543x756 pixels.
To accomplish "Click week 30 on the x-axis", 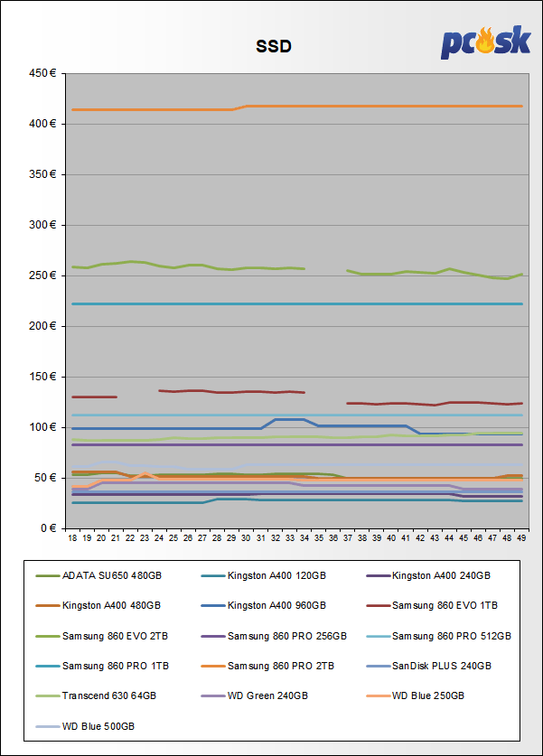I will [246, 538].
